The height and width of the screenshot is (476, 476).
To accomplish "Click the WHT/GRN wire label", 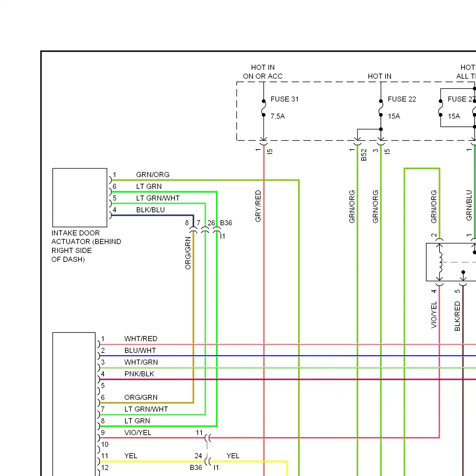I will click(x=141, y=362).
